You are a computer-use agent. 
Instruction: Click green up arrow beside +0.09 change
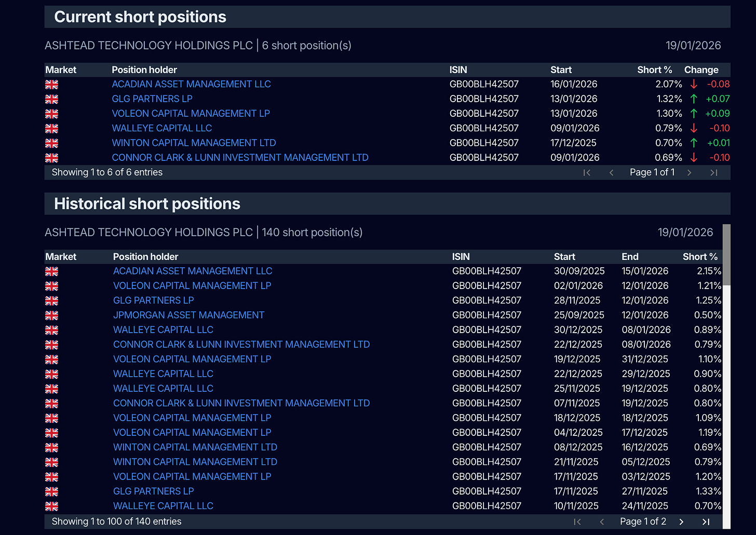coord(694,113)
